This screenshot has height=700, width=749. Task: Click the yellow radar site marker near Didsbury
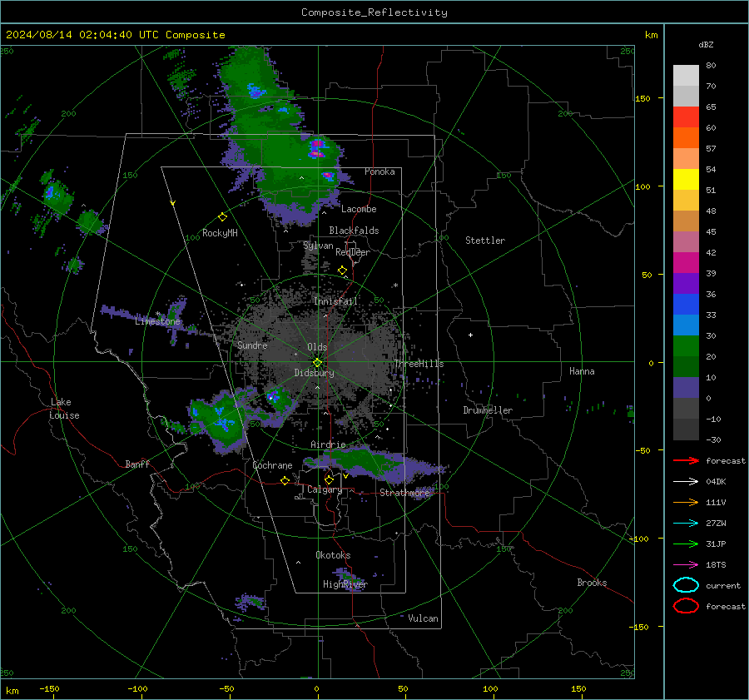[x=317, y=363]
